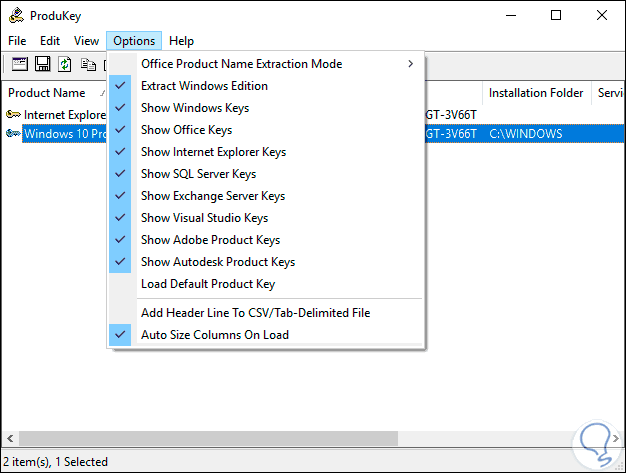Click the Select Source toolbar icon
Screen dimensions: 626x473
pos(20,64)
